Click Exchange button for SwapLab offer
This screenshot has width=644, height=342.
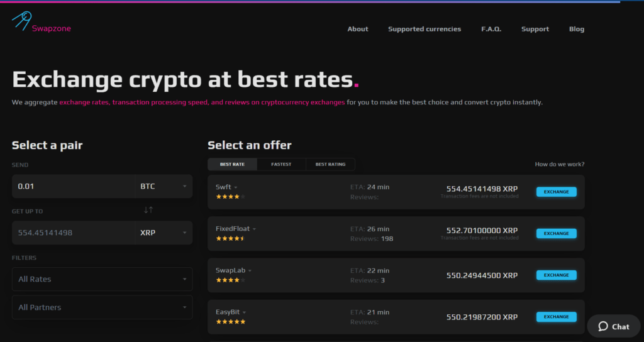556,275
